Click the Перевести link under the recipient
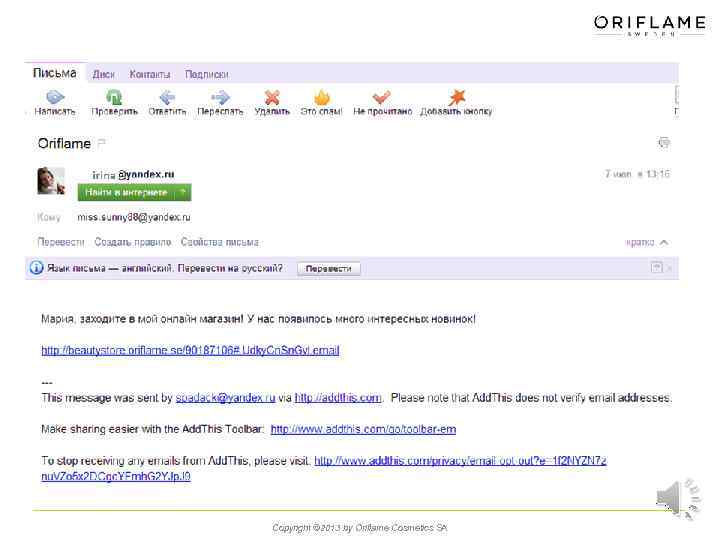Viewport: 720px width, 540px height. (x=61, y=242)
